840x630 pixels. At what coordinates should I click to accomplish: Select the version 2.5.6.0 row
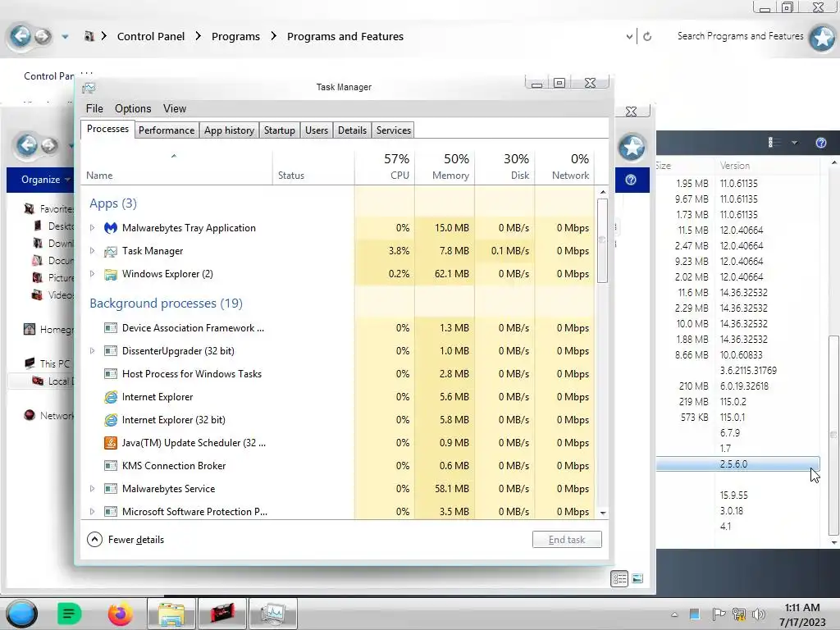point(737,464)
